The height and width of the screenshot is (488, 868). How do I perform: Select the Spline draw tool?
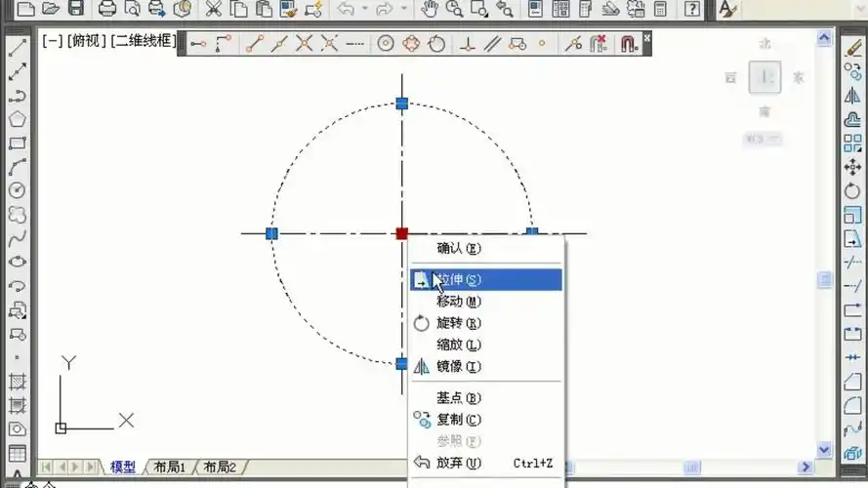18,238
